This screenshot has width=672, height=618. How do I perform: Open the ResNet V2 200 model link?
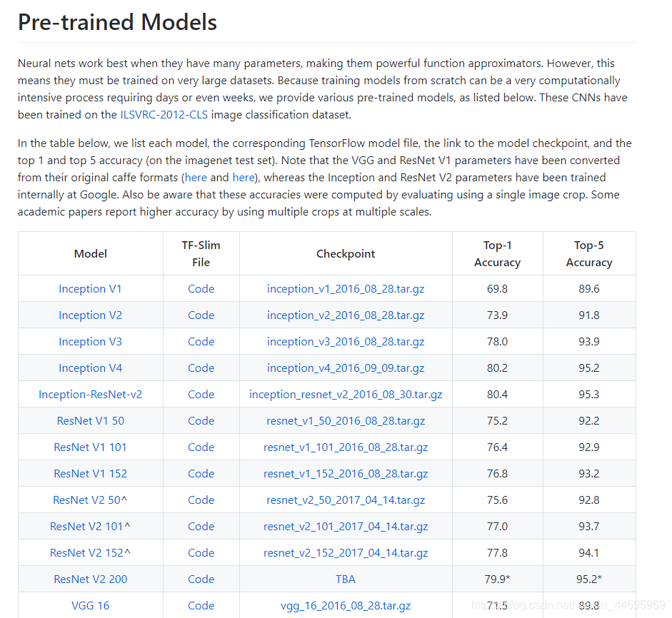point(91,579)
